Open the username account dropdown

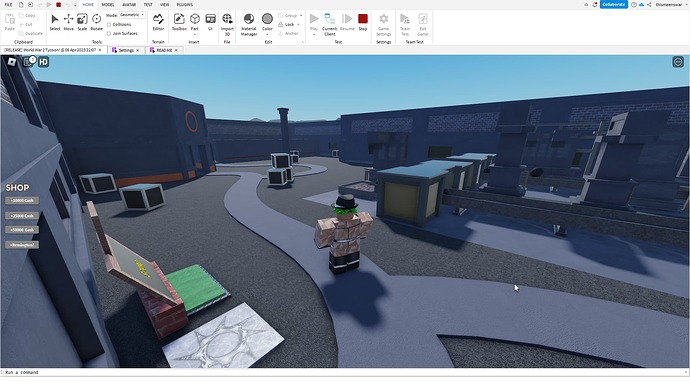click(671, 4)
